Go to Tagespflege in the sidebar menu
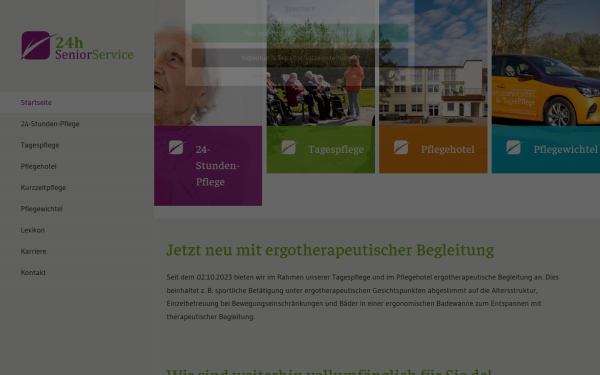600x375 pixels. click(77, 145)
